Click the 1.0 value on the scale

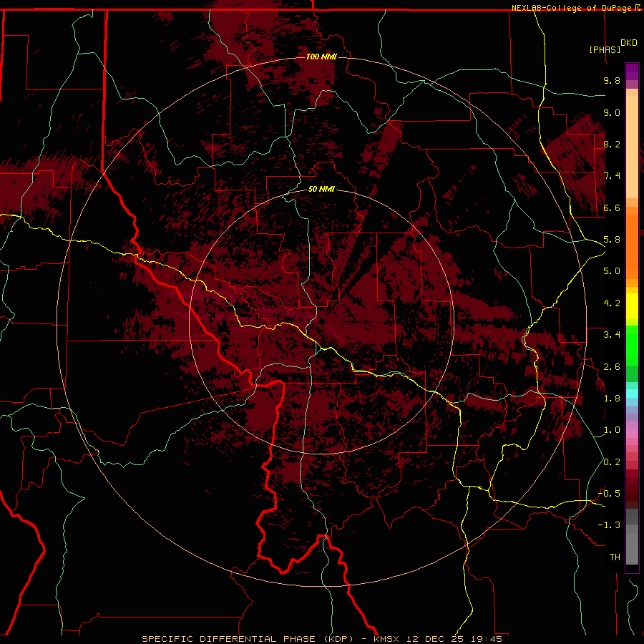612,430
